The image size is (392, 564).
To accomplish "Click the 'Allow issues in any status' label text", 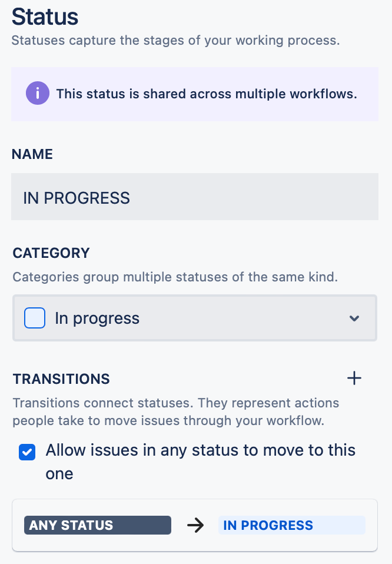I will [x=200, y=462].
